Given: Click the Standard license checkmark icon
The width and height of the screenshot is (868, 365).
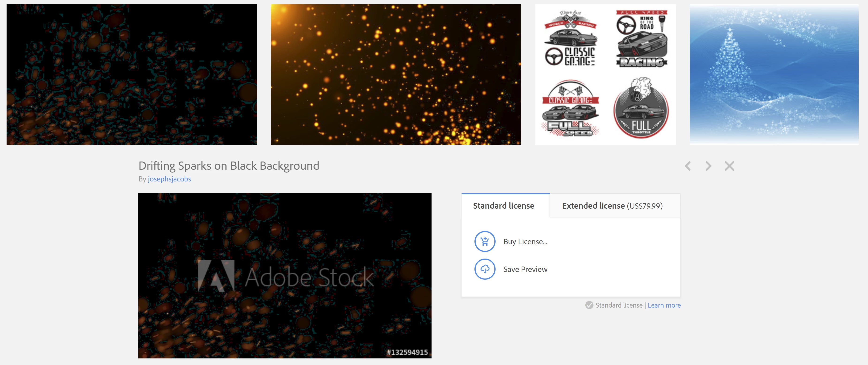Looking at the screenshot, I should pyautogui.click(x=589, y=305).
